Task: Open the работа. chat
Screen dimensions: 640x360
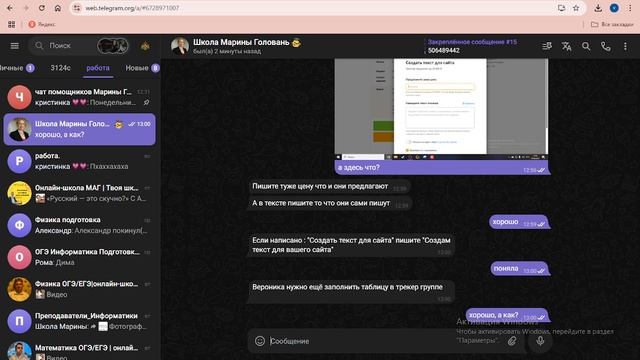Action: (x=80, y=161)
